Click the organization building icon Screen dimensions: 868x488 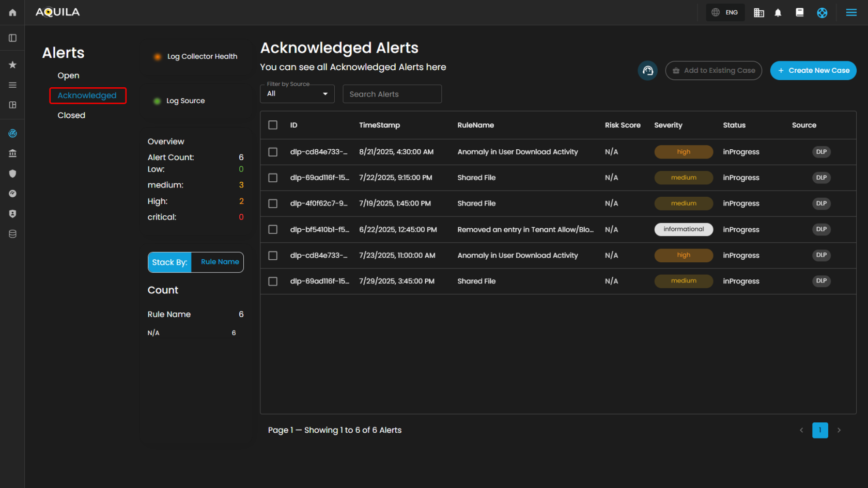758,13
